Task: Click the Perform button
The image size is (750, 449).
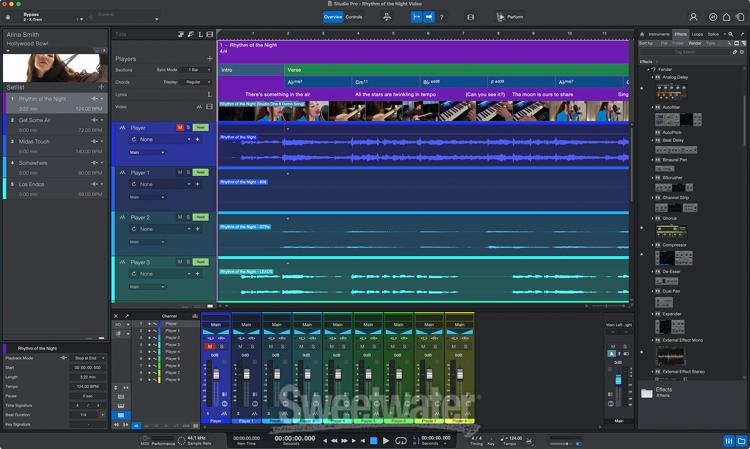Action: pyautogui.click(x=510, y=17)
